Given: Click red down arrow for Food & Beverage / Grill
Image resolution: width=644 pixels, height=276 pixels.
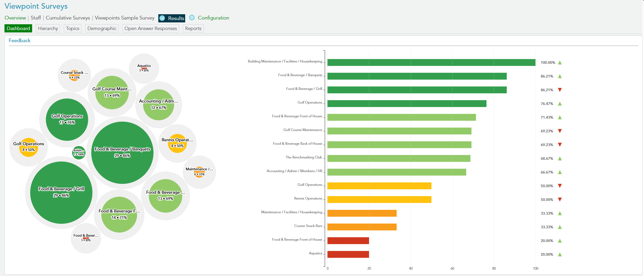Looking at the screenshot, I should point(560,90).
